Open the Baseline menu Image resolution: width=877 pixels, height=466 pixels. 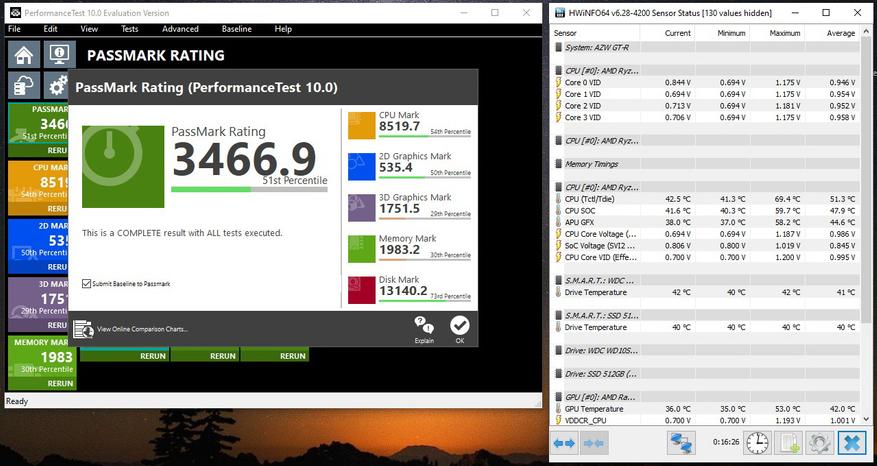point(236,29)
